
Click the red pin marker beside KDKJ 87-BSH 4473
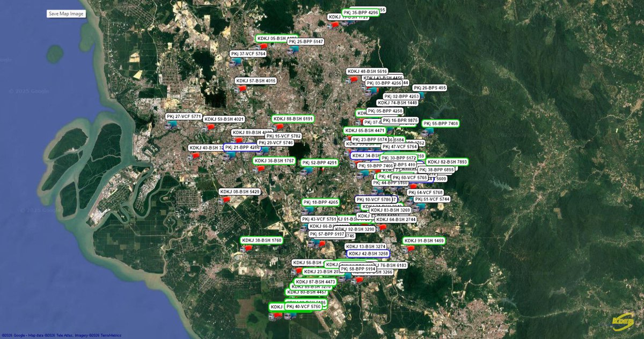358,280
